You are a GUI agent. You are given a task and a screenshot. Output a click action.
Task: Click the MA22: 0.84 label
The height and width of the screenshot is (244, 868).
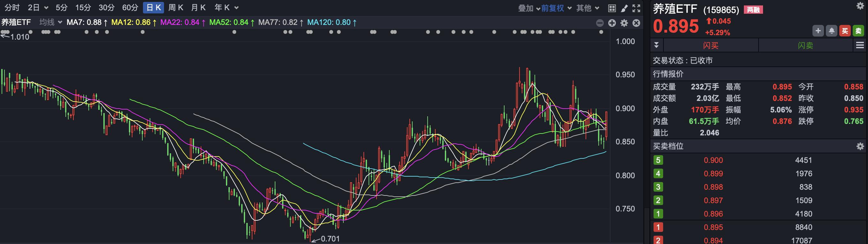[183, 23]
